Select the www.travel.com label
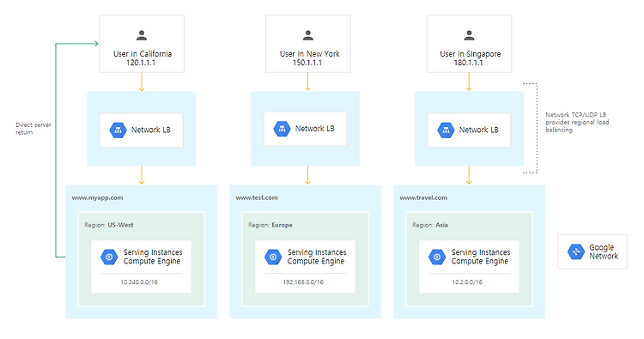The image size is (644, 339). 423,197
